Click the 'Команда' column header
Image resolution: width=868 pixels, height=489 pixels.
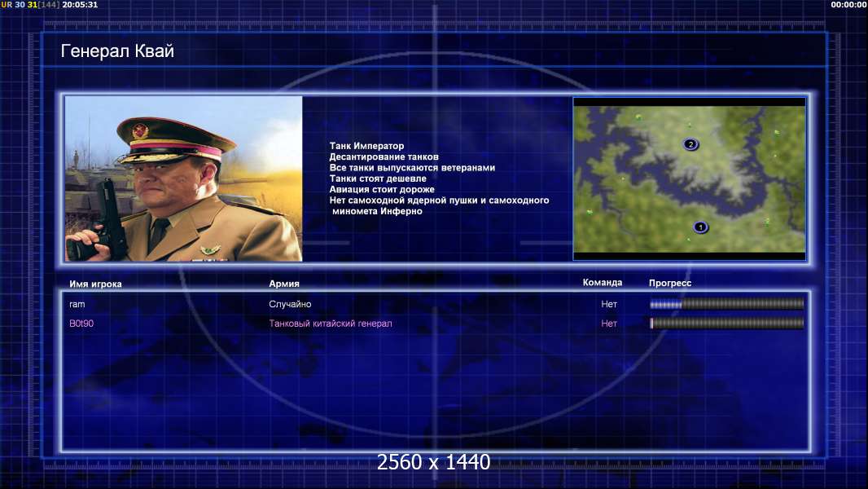[603, 283]
